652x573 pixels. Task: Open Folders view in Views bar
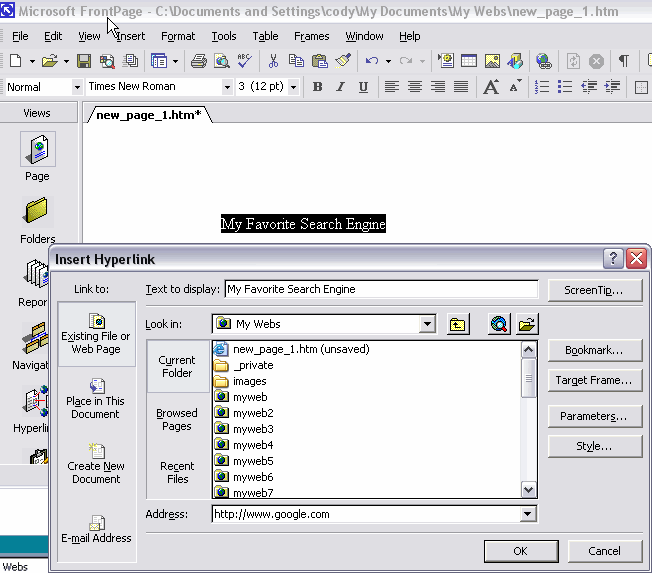pos(37,219)
